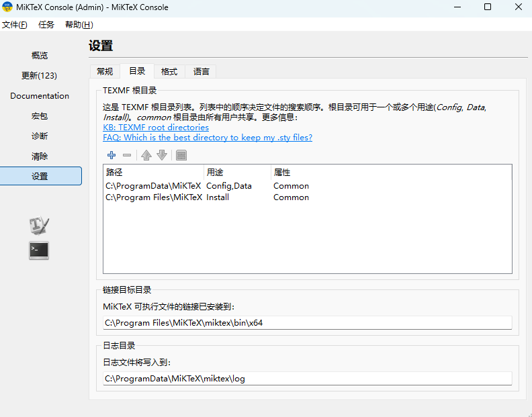Image resolution: width=532 pixels, height=417 pixels.
Task: Launch the TeXworks editor icon
Action: tap(39, 226)
